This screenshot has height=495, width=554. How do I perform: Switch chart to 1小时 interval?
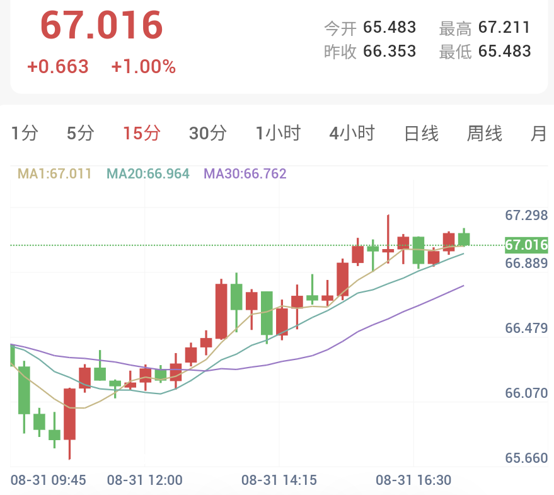(x=278, y=134)
